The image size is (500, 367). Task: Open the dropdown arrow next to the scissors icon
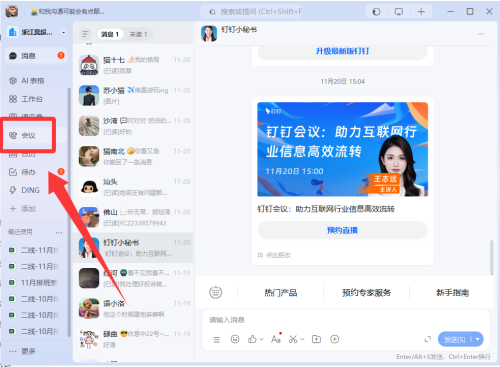tap(302, 339)
